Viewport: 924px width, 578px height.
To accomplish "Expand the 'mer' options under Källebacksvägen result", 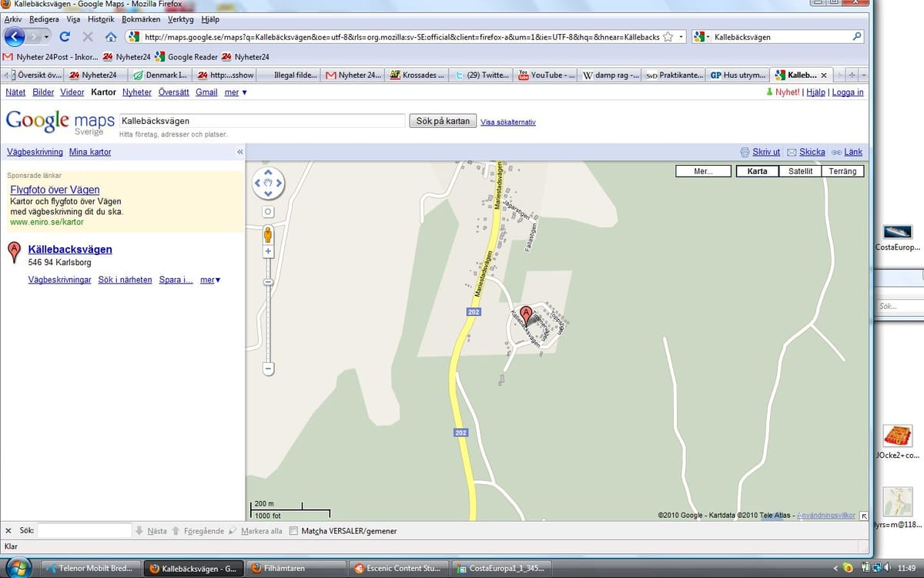I will [x=210, y=280].
